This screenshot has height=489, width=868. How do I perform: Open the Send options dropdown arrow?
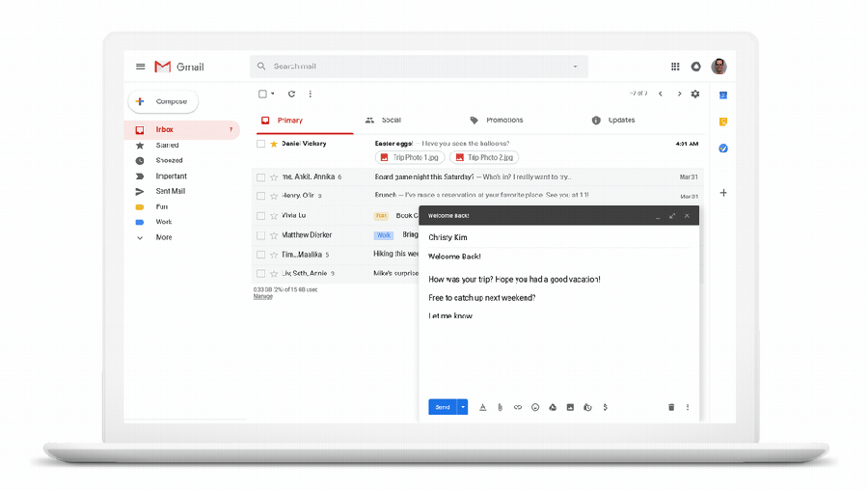click(x=463, y=407)
